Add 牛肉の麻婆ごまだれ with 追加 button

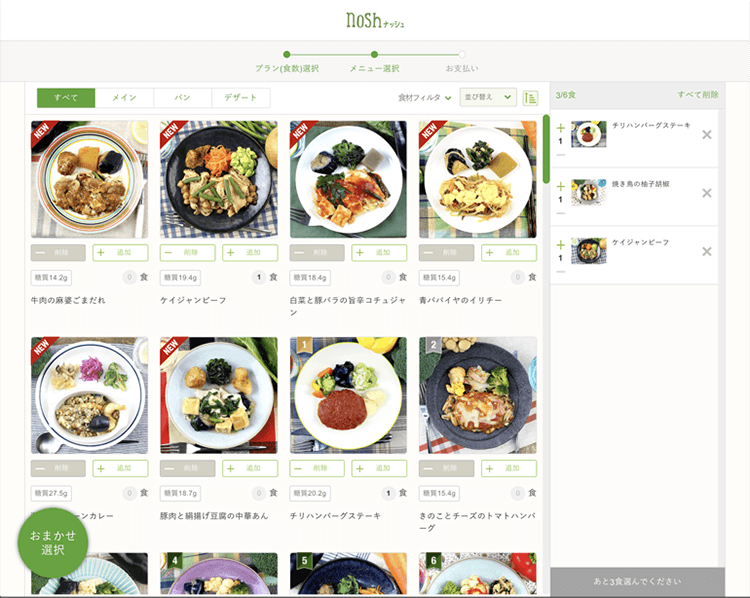pos(121,253)
